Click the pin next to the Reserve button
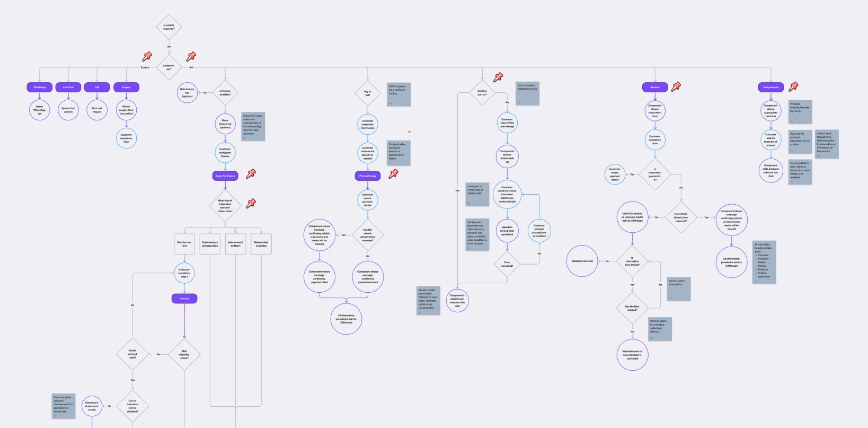868x428 pixels. click(x=676, y=86)
